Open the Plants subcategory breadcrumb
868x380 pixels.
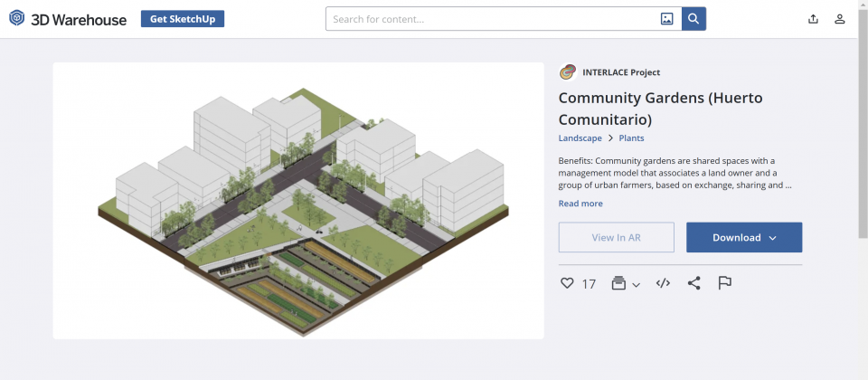pos(631,138)
